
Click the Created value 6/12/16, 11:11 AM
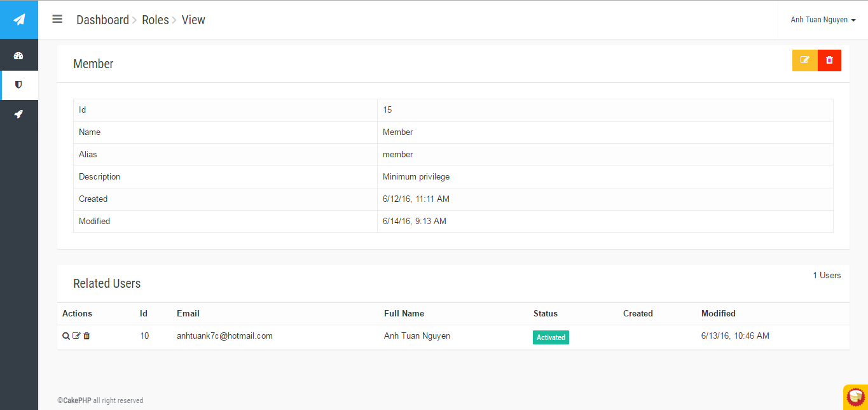(416, 199)
